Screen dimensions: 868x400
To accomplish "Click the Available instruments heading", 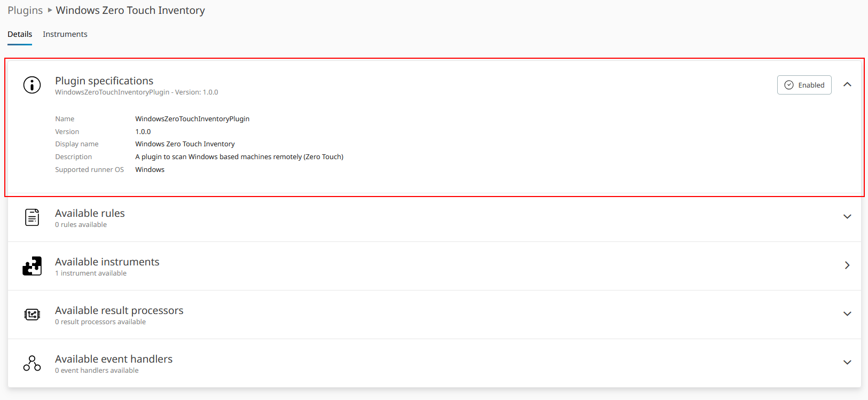I will pyautogui.click(x=107, y=262).
